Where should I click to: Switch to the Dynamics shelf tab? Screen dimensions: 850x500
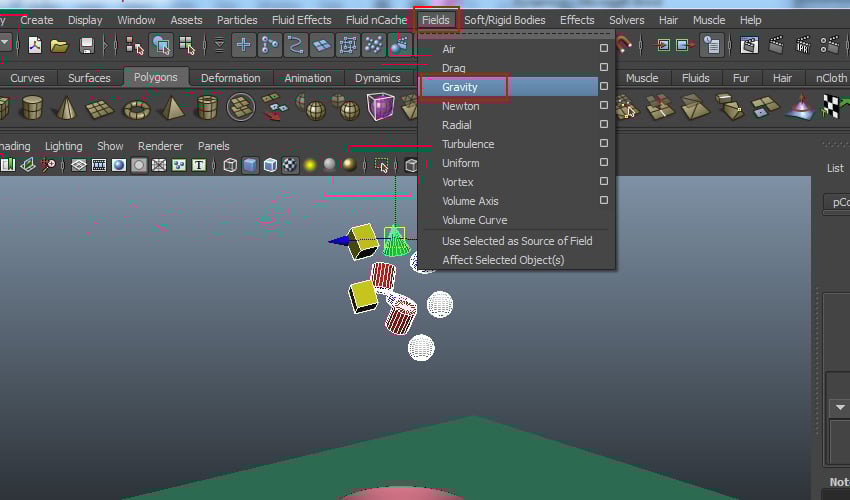[x=377, y=78]
